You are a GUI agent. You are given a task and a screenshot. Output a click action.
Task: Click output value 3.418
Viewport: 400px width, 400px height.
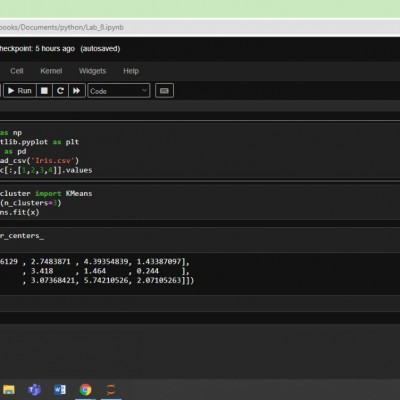point(42,271)
